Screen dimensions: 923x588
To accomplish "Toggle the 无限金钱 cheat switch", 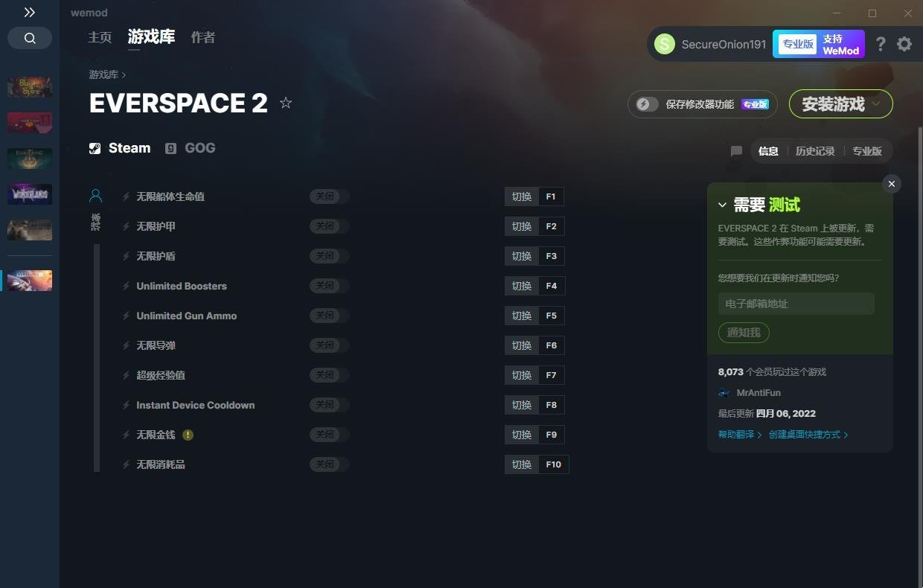I will [330, 435].
